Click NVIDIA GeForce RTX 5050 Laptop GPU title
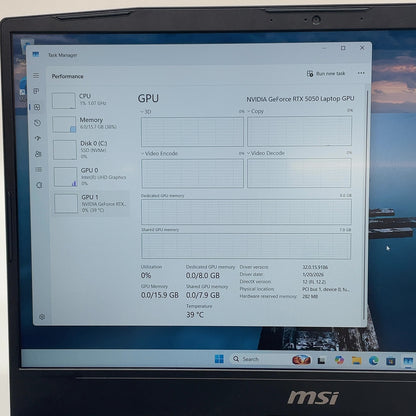The image size is (416, 416). pyautogui.click(x=300, y=99)
